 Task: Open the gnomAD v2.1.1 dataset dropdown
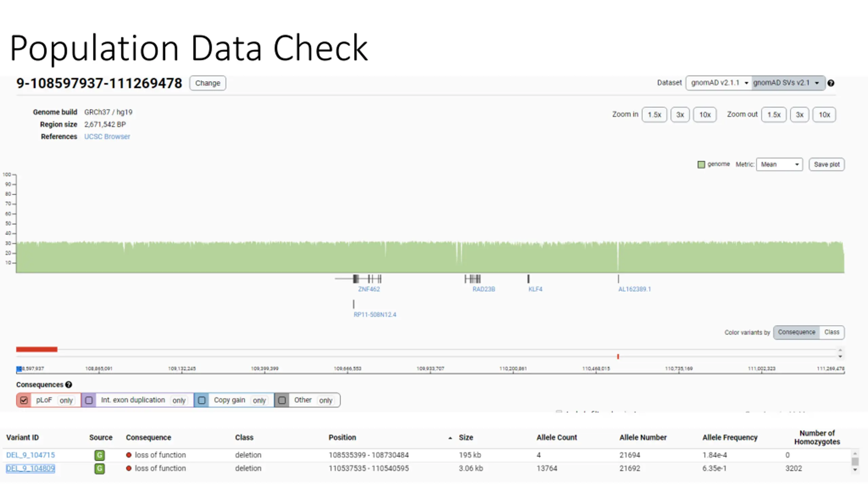pyautogui.click(x=719, y=83)
